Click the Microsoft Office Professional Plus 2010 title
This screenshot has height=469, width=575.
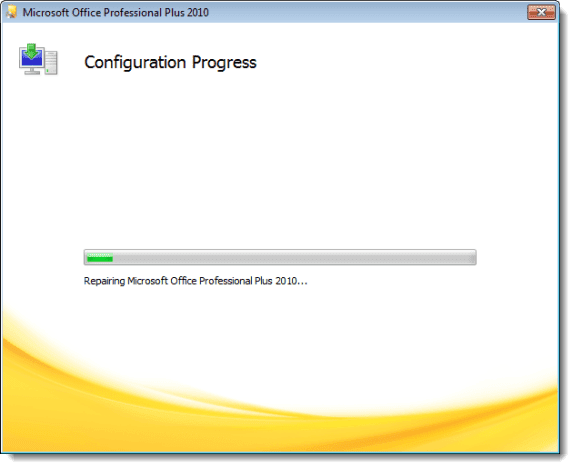click(117, 12)
